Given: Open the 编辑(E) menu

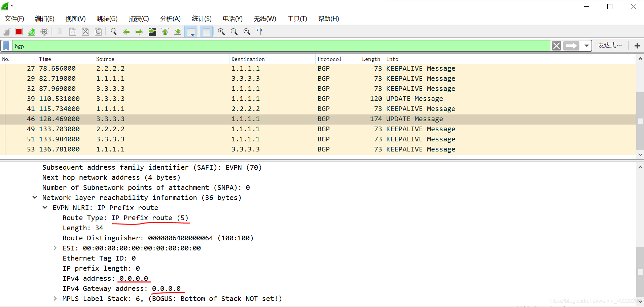Looking at the screenshot, I should point(44,19).
